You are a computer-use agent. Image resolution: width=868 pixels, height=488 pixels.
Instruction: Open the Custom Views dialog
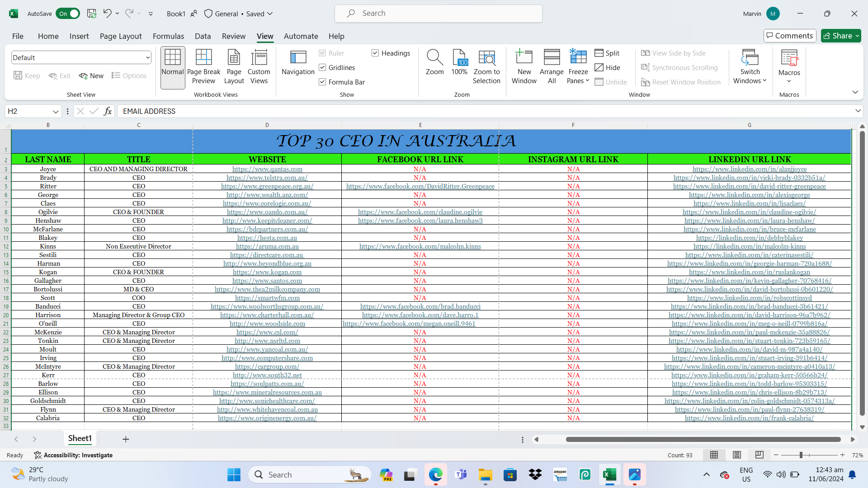coord(259,66)
